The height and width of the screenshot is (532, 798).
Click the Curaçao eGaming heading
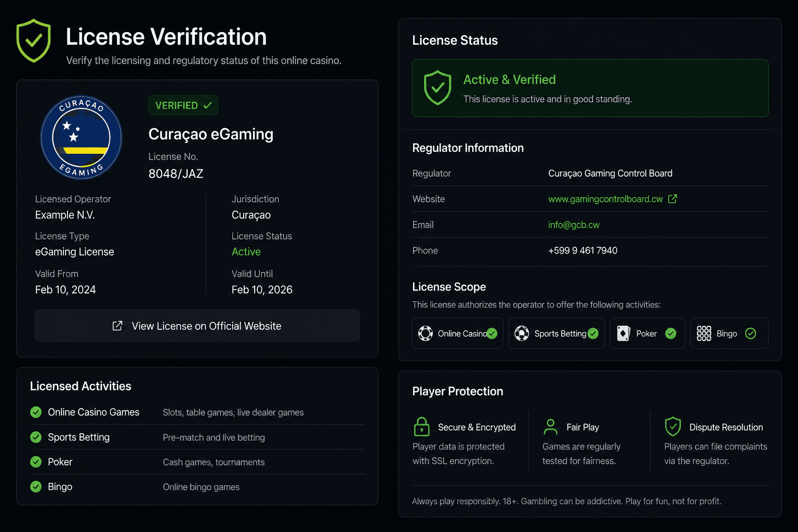click(x=211, y=134)
